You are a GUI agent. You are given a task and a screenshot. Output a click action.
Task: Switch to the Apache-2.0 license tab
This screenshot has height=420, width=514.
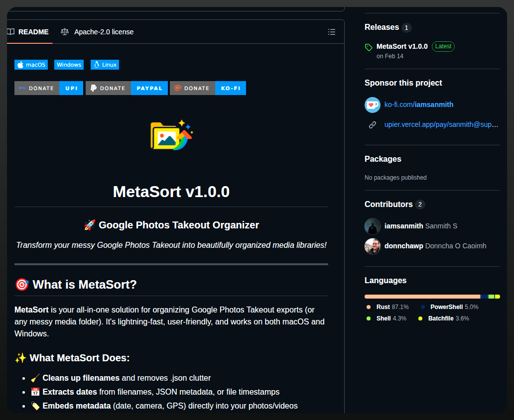click(x=97, y=32)
